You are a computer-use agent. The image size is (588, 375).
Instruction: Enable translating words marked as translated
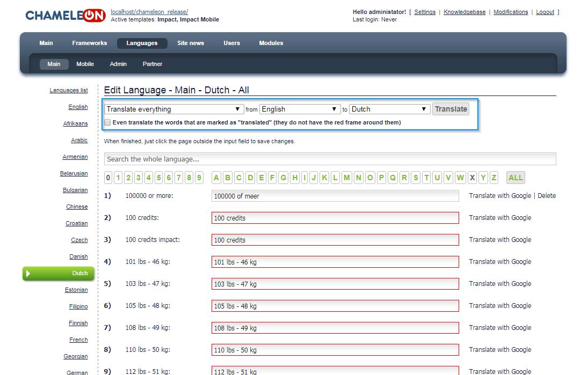[x=107, y=122]
